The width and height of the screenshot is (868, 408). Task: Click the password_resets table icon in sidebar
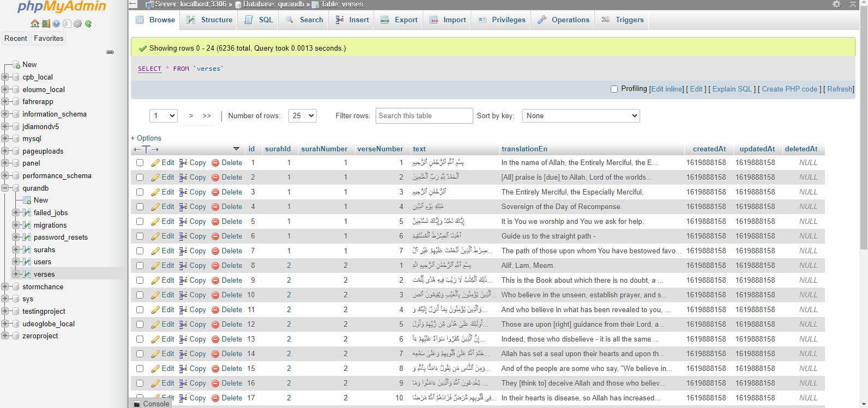click(26, 237)
